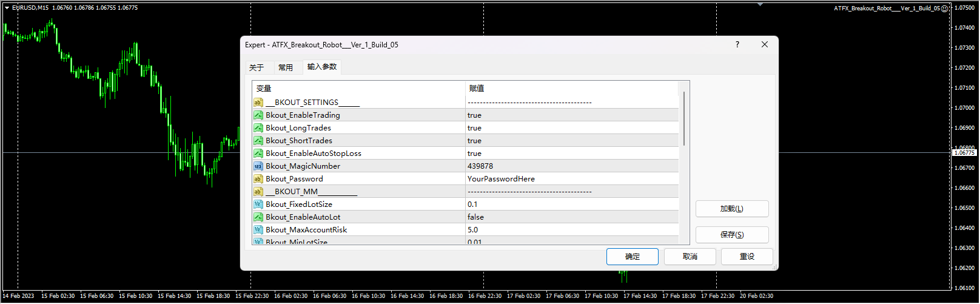Click the 14 Feb 2023 time axis label
This screenshot has width=980, height=304.
click(18, 296)
